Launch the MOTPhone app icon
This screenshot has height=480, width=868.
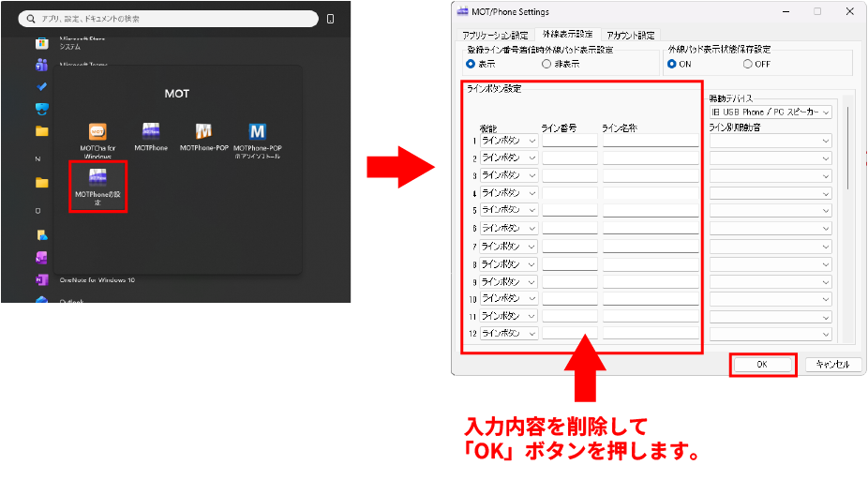[151, 132]
